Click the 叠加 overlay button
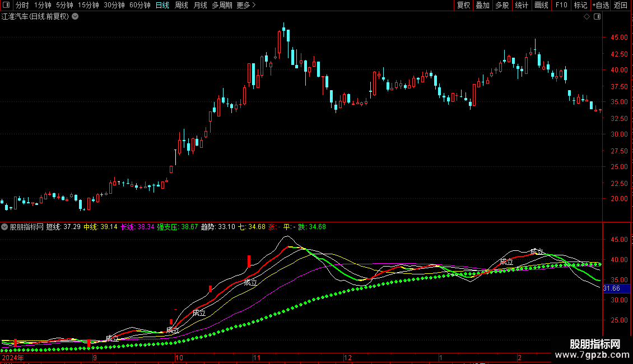This screenshot has height=364, width=633. pos(482,5)
